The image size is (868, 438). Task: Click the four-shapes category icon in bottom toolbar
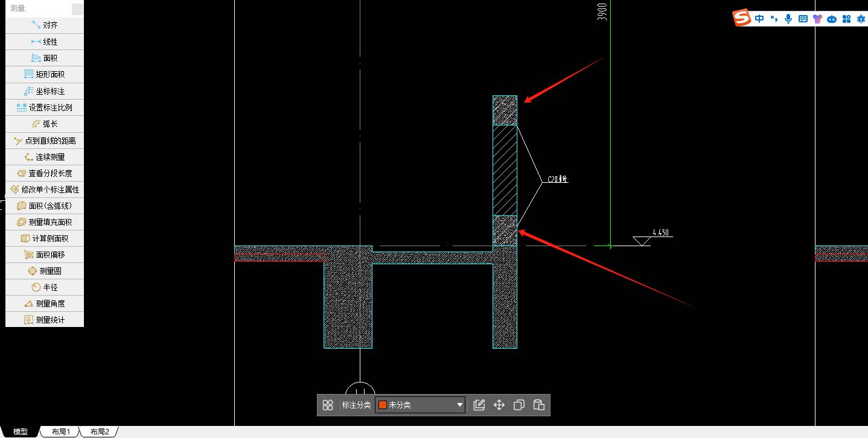coord(328,405)
